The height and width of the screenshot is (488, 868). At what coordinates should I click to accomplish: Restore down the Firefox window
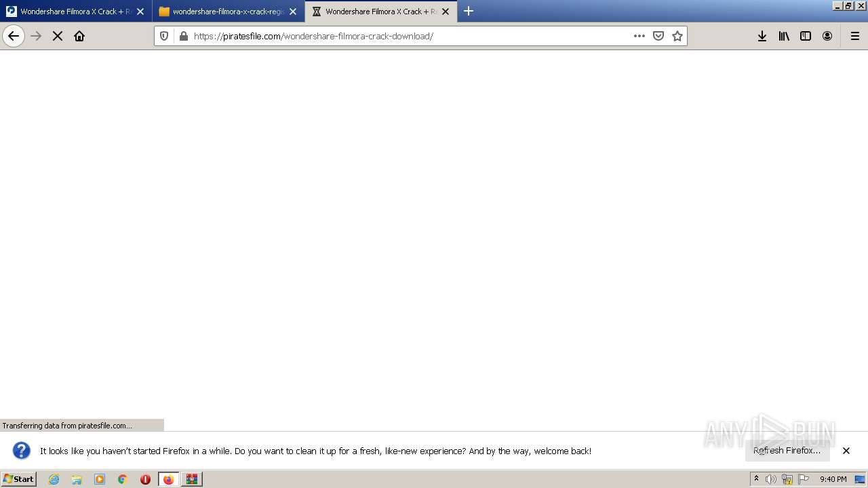[848, 6]
